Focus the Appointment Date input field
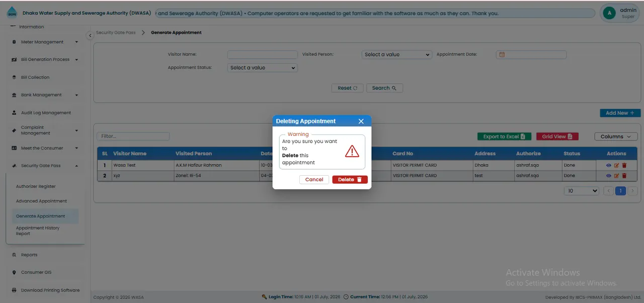The height and width of the screenshot is (303, 644). [x=531, y=54]
